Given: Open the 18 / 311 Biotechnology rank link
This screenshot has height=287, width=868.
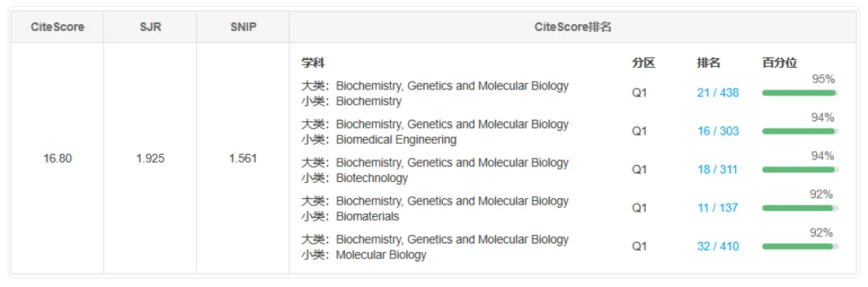Looking at the screenshot, I should [717, 170].
